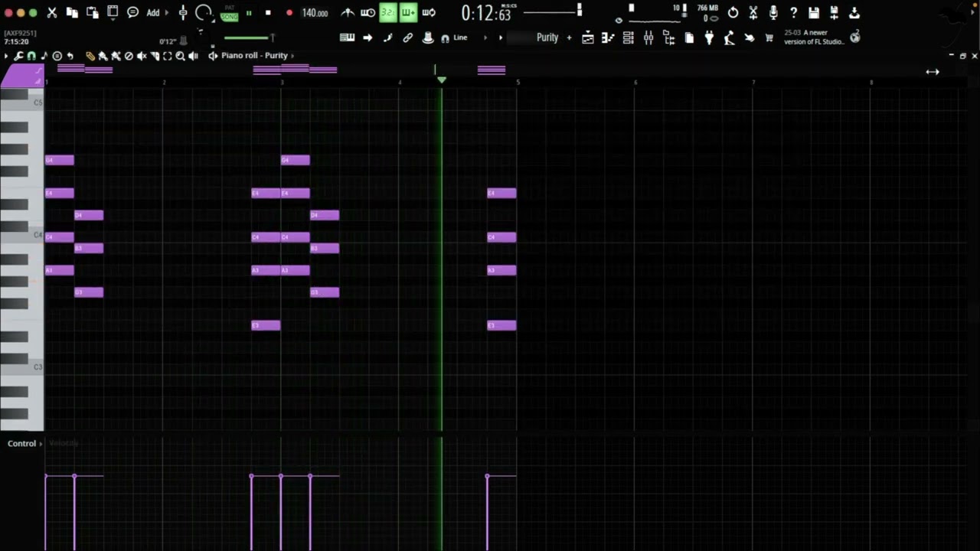The height and width of the screenshot is (551, 980).
Task: Select the slice tool
Action: tap(155, 56)
